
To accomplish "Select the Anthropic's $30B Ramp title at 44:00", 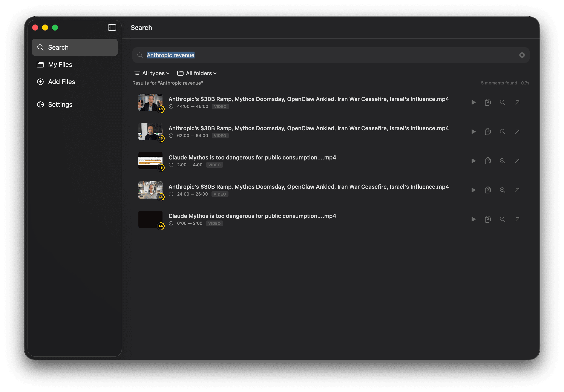I will [308, 99].
